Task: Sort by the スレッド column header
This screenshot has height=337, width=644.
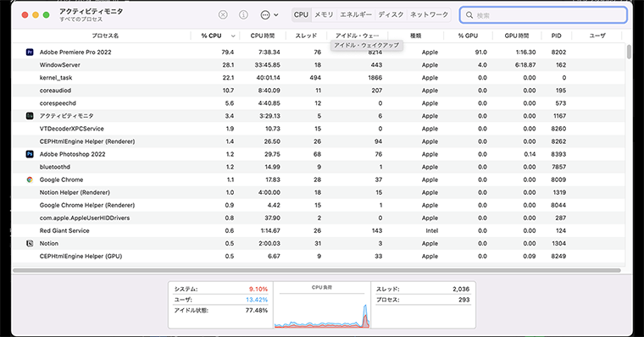Action: click(x=307, y=36)
